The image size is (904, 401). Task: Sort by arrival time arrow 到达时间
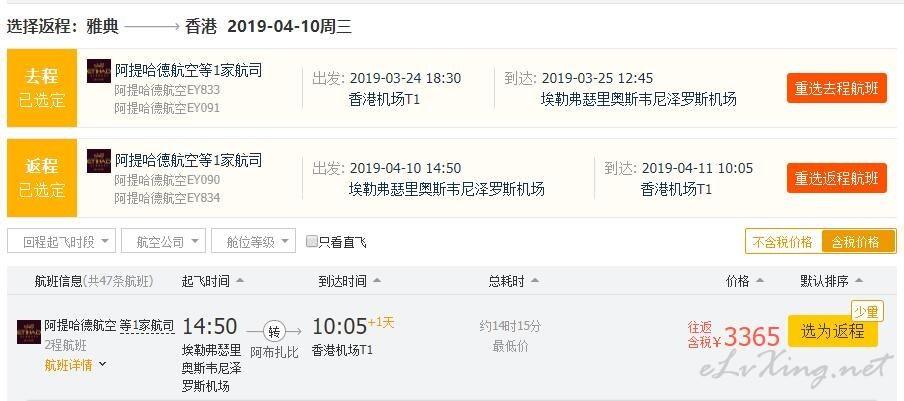376,281
